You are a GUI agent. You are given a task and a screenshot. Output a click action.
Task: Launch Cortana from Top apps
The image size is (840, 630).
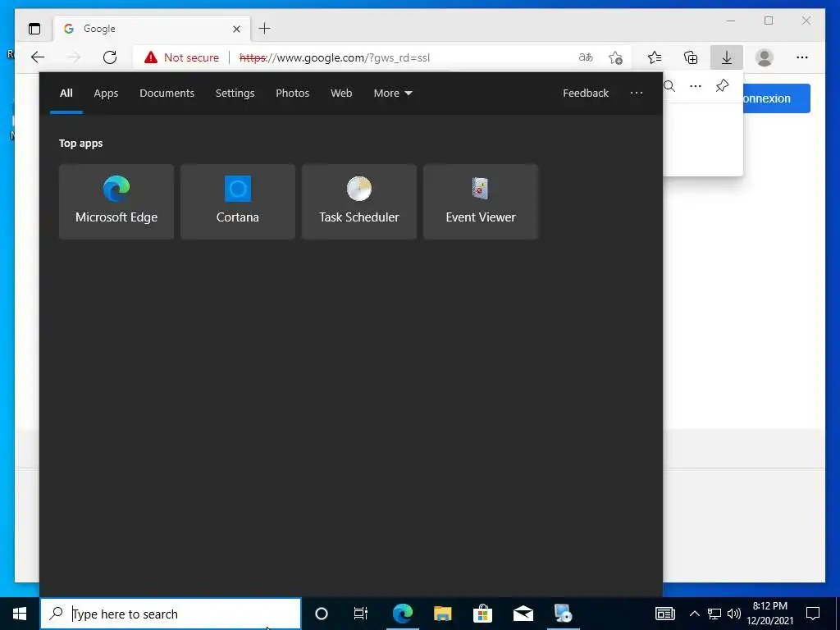pyautogui.click(x=237, y=202)
